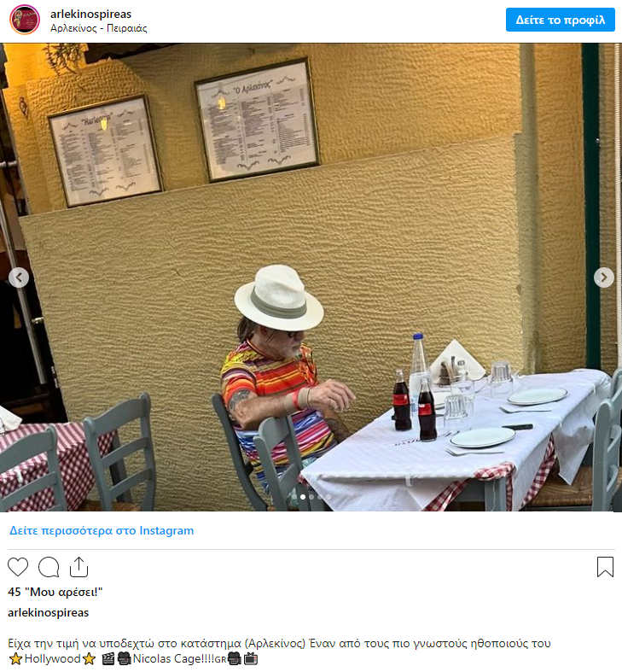The height and width of the screenshot is (672, 622).
Task: Share the post using the share icon
Action: click(78, 567)
